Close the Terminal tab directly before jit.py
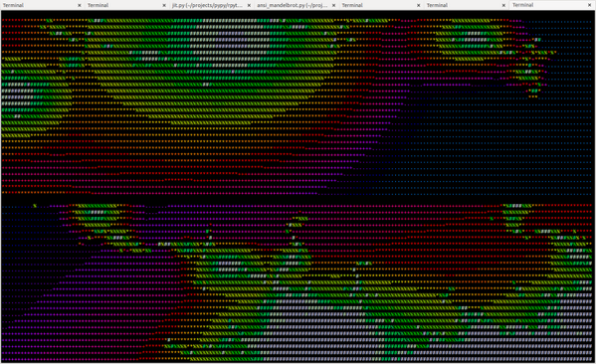This screenshot has height=364, width=596. click(164, 5)
